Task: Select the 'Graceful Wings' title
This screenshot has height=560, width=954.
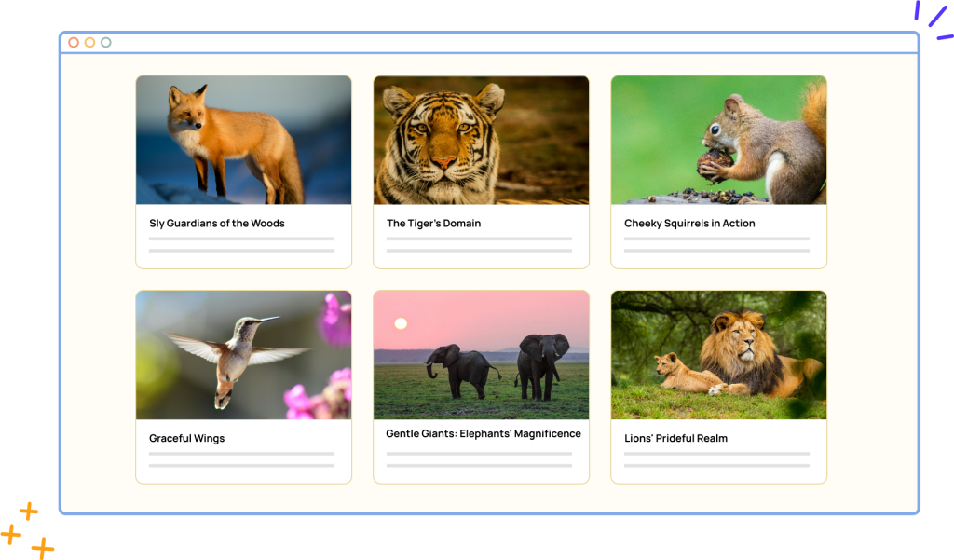Action: (187, 439)
